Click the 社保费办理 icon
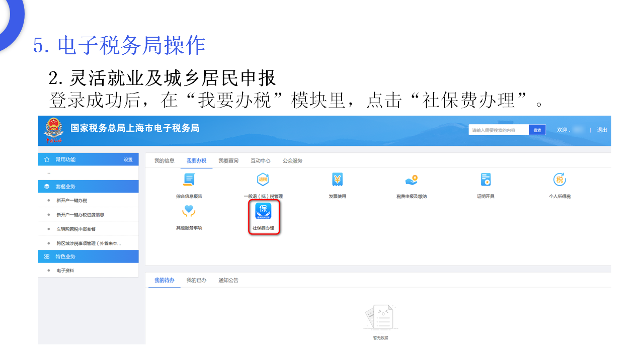644x362 pixels. pyautogui.click(x=264, y=211)
